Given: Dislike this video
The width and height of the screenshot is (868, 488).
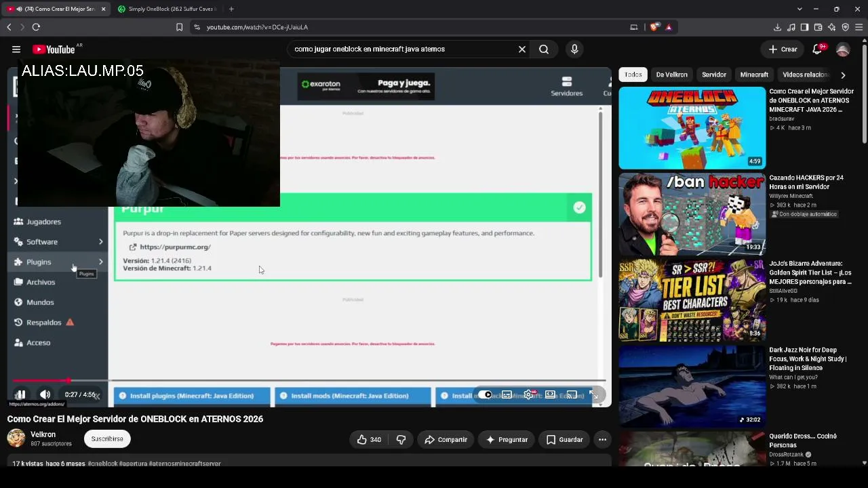Looking at the screenshot, I should (401, 439).
